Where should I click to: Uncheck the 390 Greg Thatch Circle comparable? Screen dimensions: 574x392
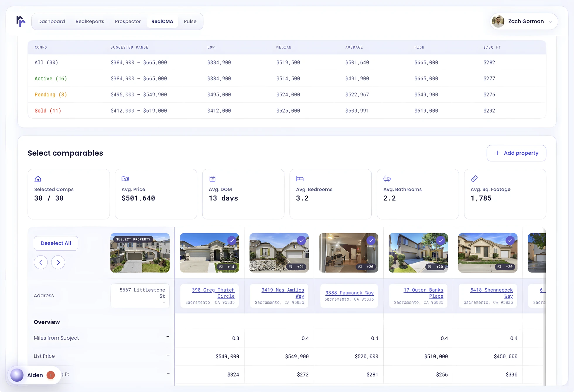(232, 241)
